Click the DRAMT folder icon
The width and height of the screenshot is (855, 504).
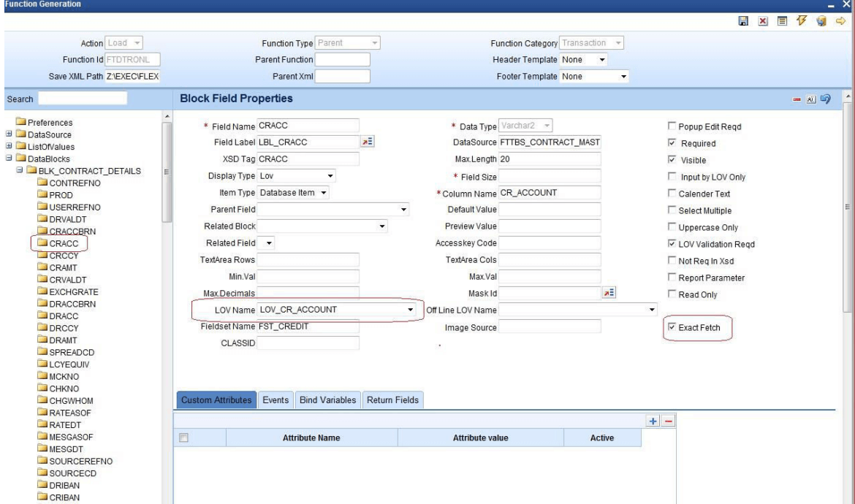[42, 339]
